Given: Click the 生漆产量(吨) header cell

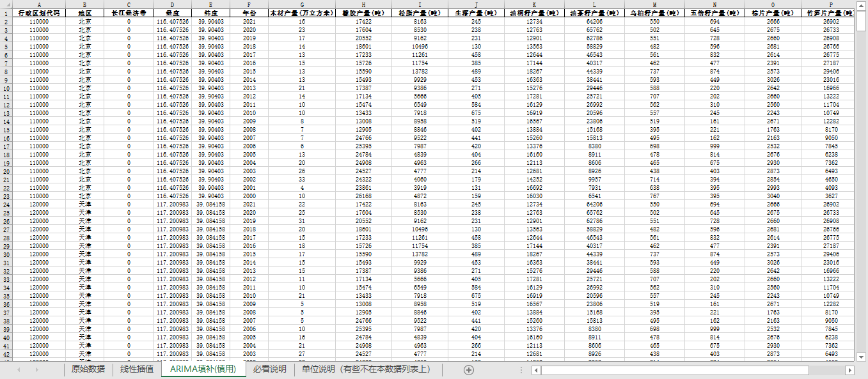Looking at the screenshot, I should 476,13.
